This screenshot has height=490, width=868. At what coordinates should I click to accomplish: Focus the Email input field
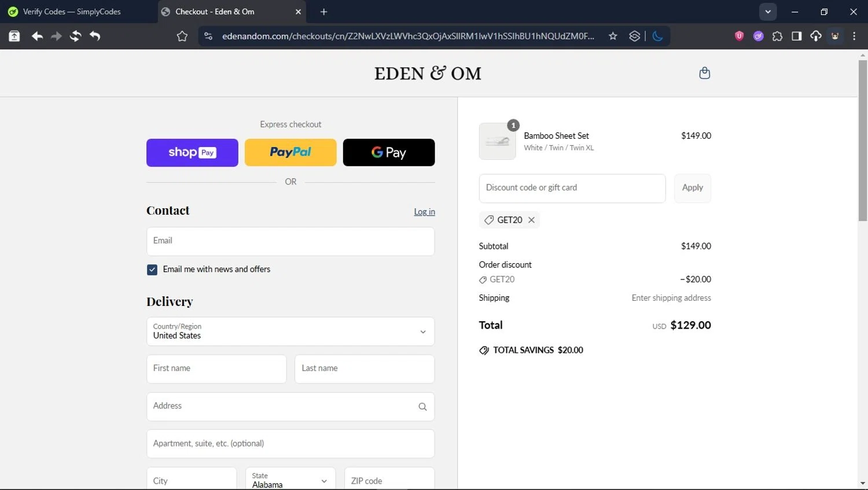click(290, 241)
